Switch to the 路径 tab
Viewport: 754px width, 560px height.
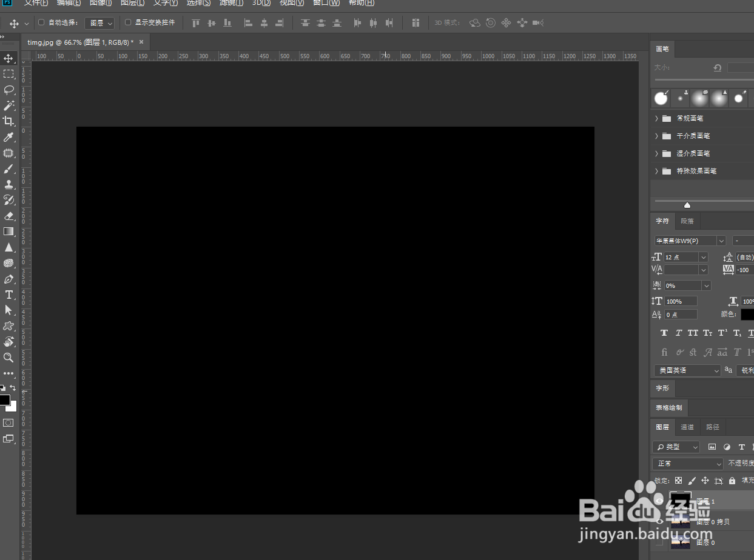click(x=713, y=427)
